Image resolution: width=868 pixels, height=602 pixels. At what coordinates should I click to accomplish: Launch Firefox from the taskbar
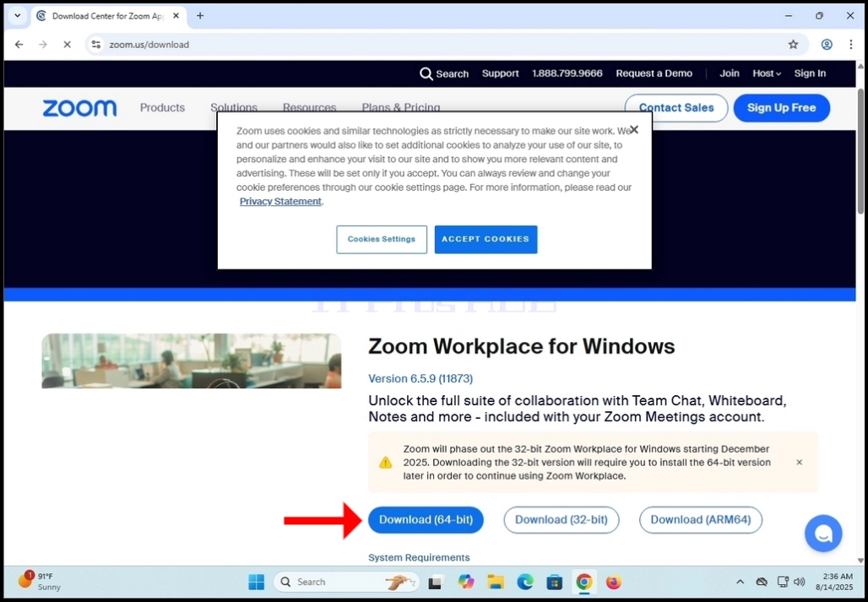[x=613, y=582]
